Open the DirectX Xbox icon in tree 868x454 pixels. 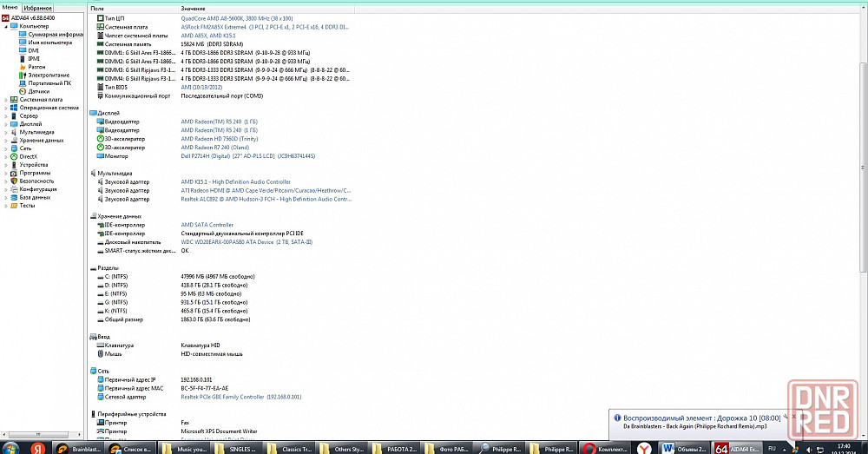pos(14,156)
